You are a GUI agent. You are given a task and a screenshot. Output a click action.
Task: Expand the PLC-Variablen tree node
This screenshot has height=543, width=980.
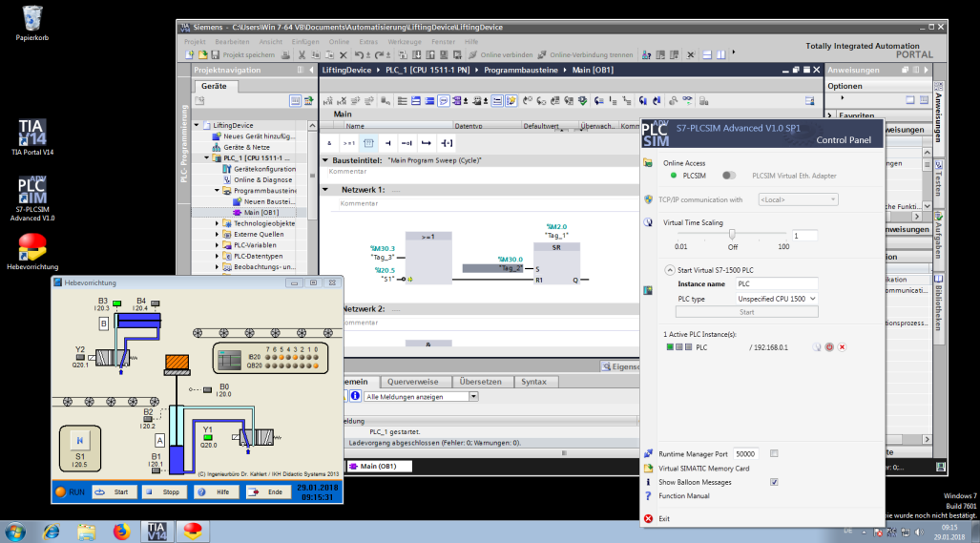[x=218, y=245]
